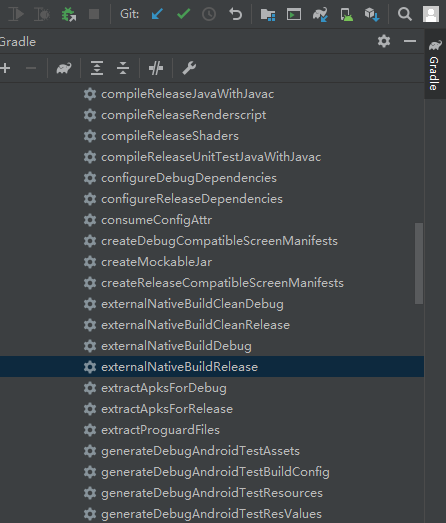446x523 pixels.
Task: Open the Run Anything icon
Action: click(294, 14)
